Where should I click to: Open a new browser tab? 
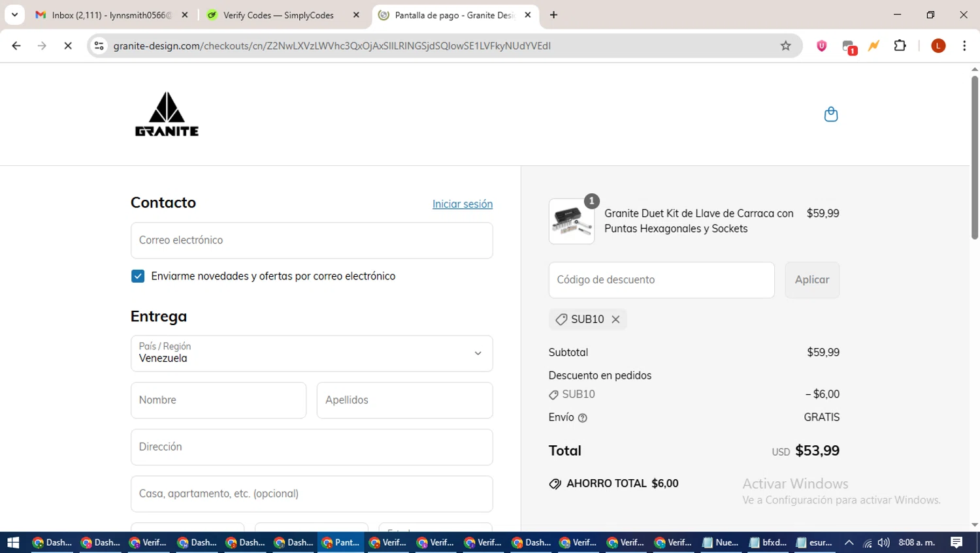(553, 15)
